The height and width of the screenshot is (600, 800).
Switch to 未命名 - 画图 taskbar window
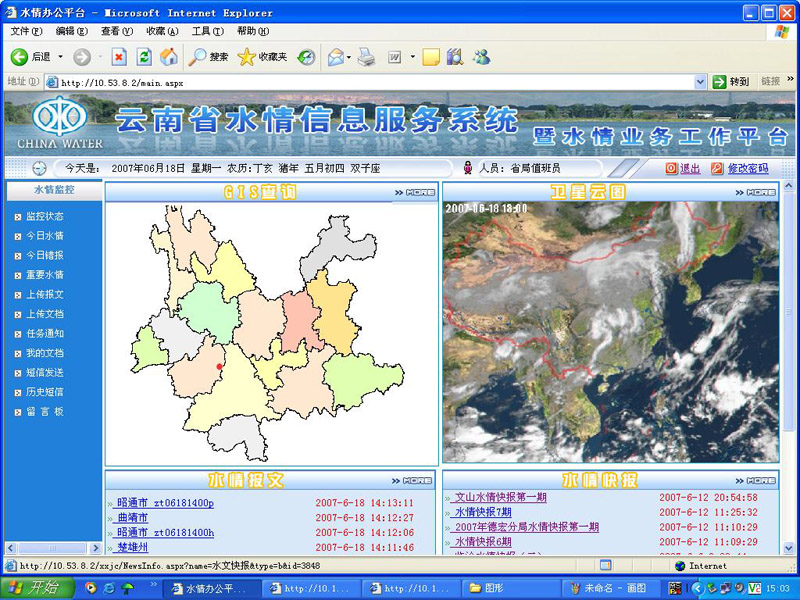611,588
